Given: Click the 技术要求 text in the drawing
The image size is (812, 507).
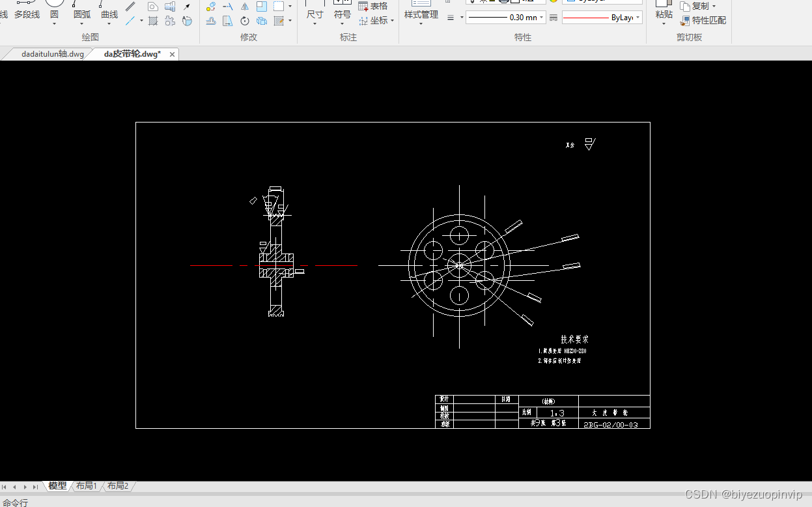Looking at the screenshot, I should pyautogui.click(x=575, y=340).
